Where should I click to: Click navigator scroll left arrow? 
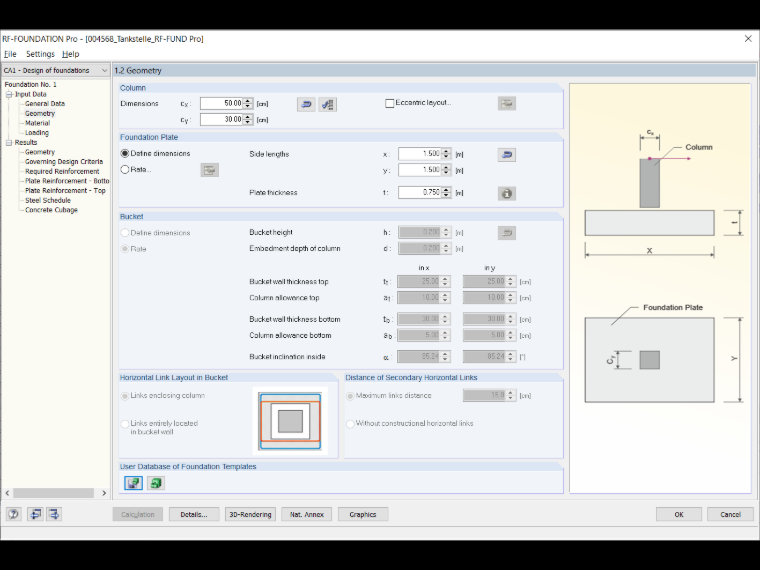click(x=7, y=493)
